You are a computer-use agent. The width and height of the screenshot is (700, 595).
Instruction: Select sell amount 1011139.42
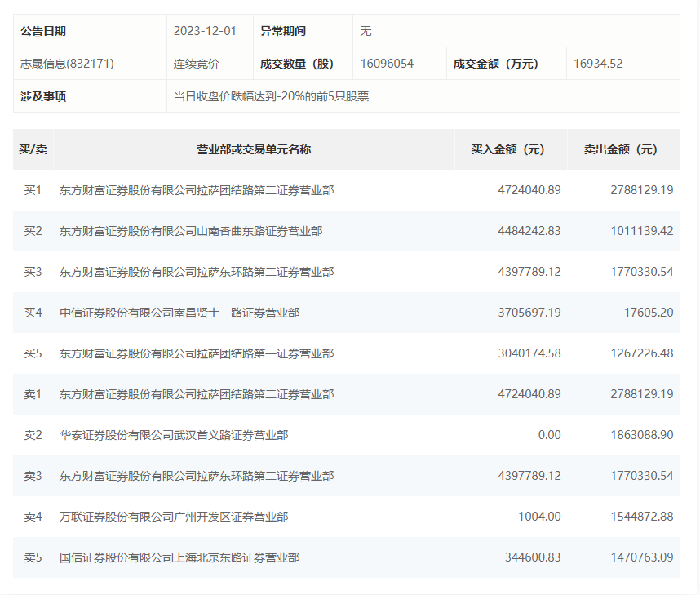[x=642, y=231]
